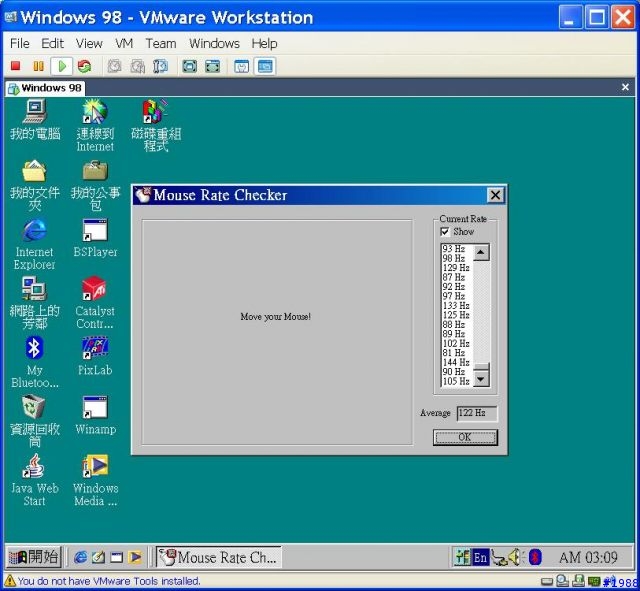Viewport: 640px width, 591px height.
Task: Select the 磁碟重組程式 desktop icon
Action: click(156, 126)
